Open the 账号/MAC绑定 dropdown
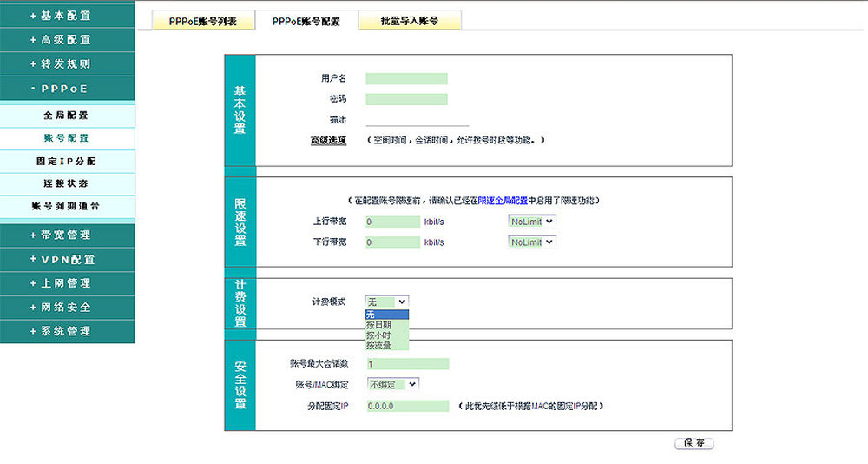The image size is (868, 464). click(392, 384)
